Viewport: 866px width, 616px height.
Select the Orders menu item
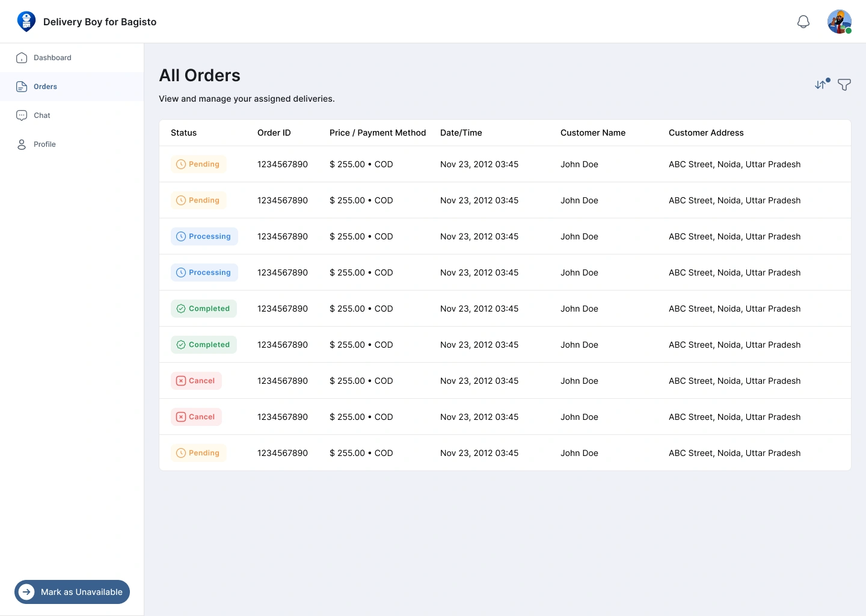72,87
